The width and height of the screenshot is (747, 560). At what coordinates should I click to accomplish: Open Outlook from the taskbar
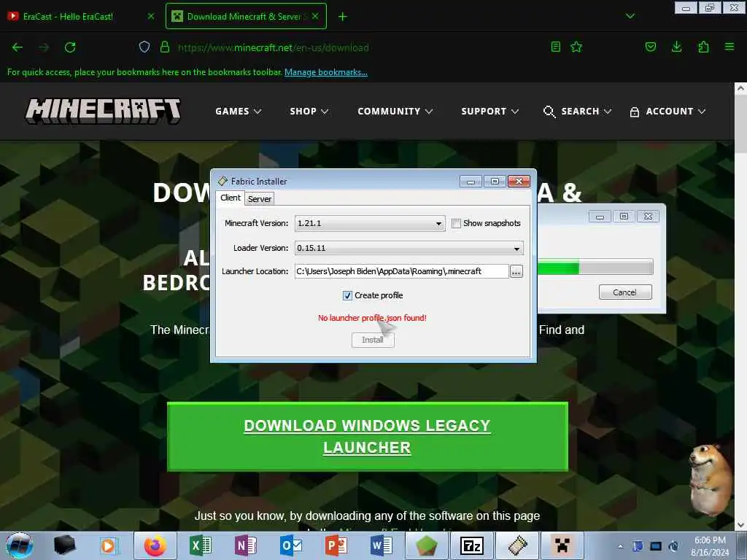tap(291, 545)
